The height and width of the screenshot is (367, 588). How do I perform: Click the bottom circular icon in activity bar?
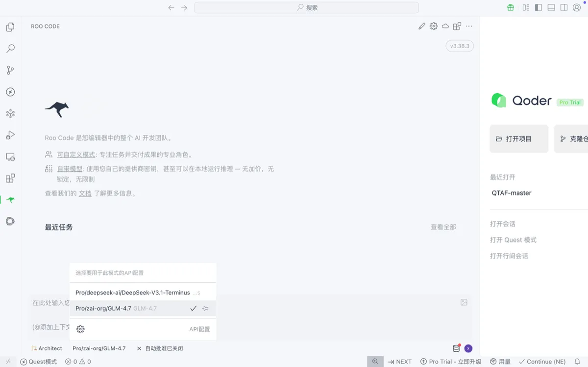point(10,221)
